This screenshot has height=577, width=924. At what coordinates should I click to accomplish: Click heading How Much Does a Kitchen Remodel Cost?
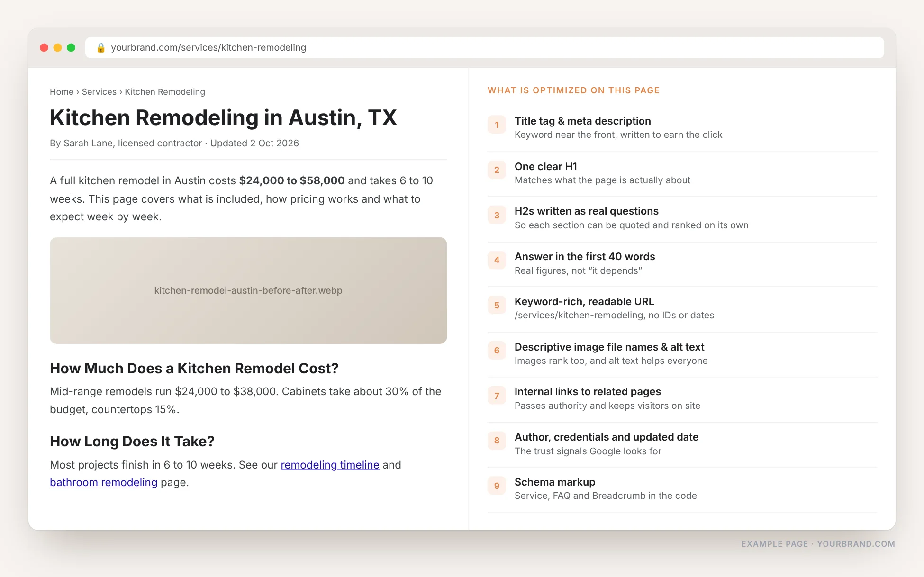pyautogui.click(x=194, y=368)
